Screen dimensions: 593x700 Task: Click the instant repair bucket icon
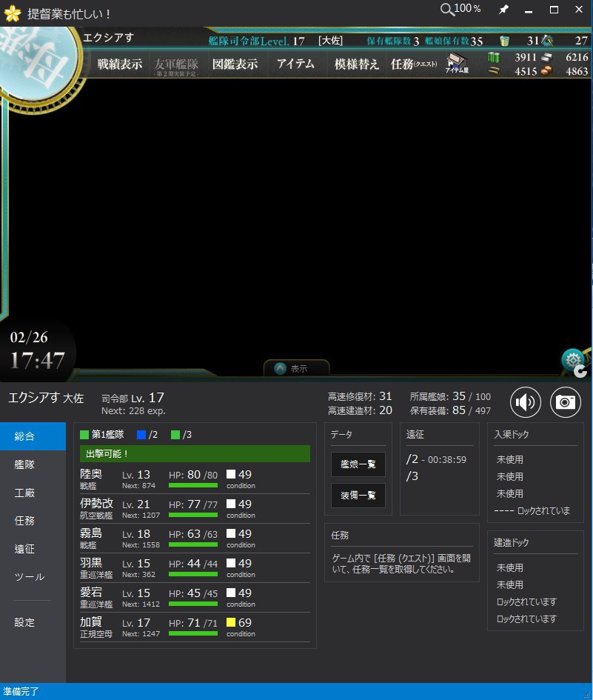pos(504,41)
